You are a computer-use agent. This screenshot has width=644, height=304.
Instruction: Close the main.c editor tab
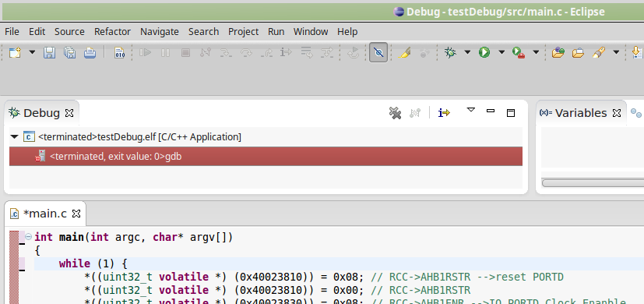click(76, 214)
